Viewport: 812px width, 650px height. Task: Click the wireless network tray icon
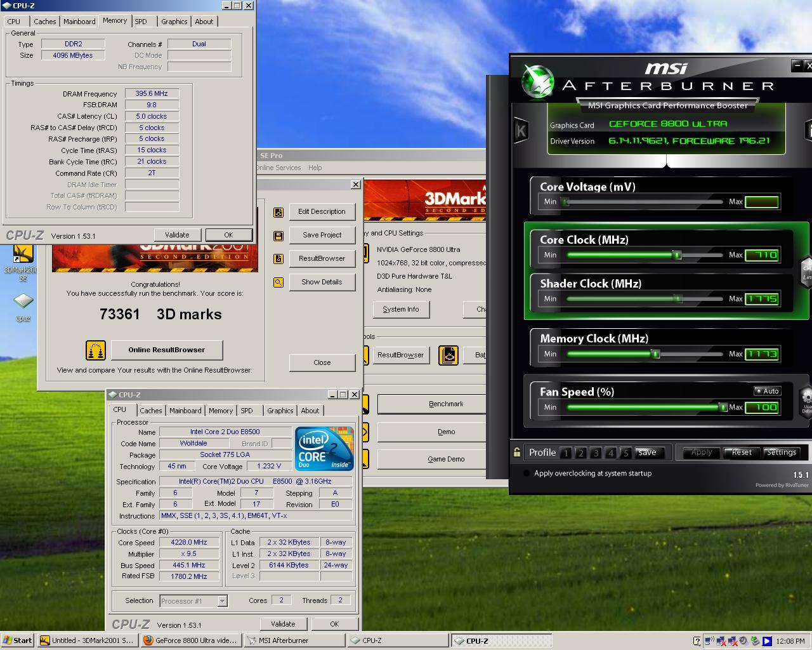(x=709, y=641)
